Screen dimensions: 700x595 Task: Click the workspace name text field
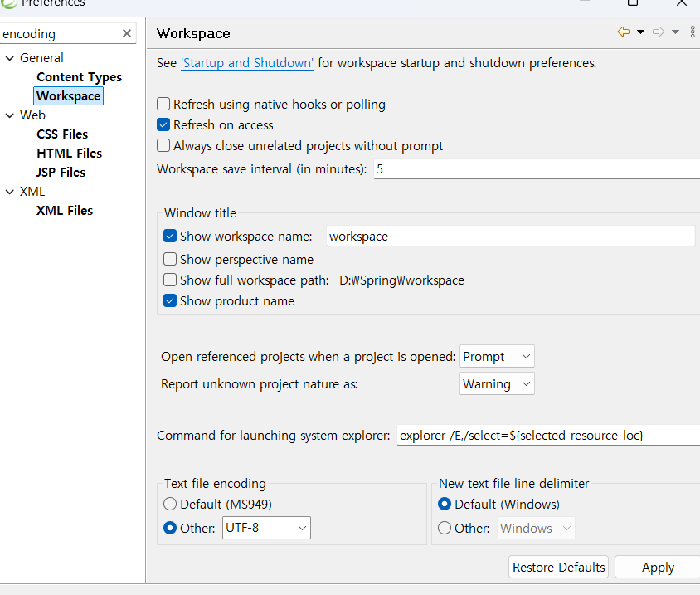511,236
